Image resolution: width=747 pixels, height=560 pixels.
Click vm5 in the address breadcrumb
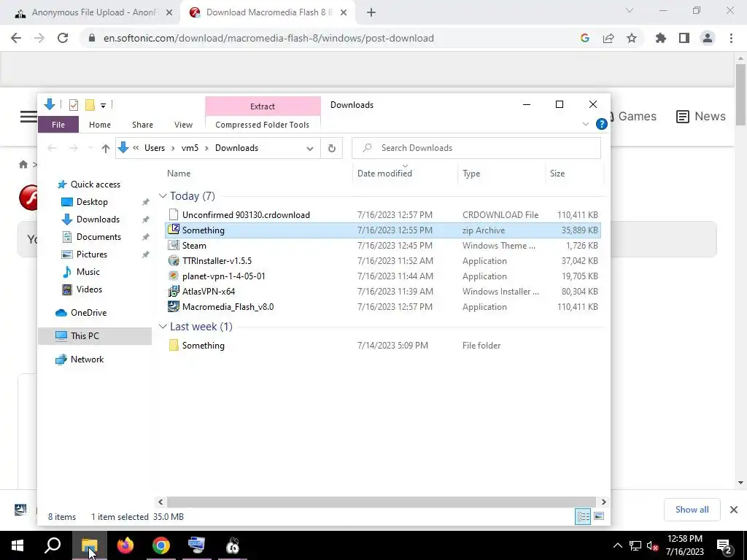[x=190, y=148]
